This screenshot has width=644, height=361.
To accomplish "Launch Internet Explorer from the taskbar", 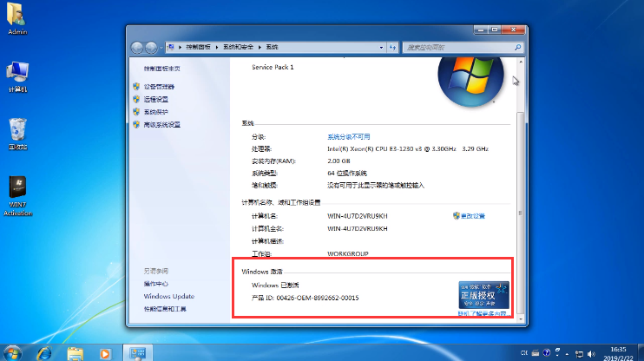I will [x=44, y=353].
